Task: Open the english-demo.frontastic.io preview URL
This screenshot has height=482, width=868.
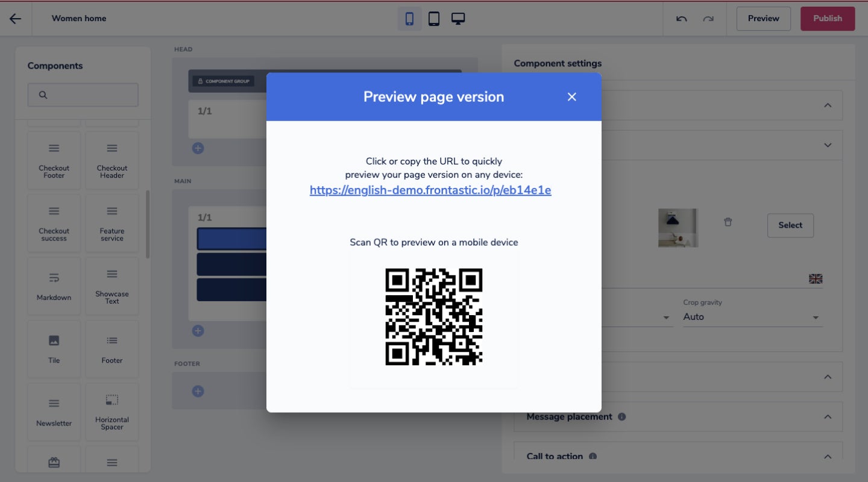Action: click(430, 190)
